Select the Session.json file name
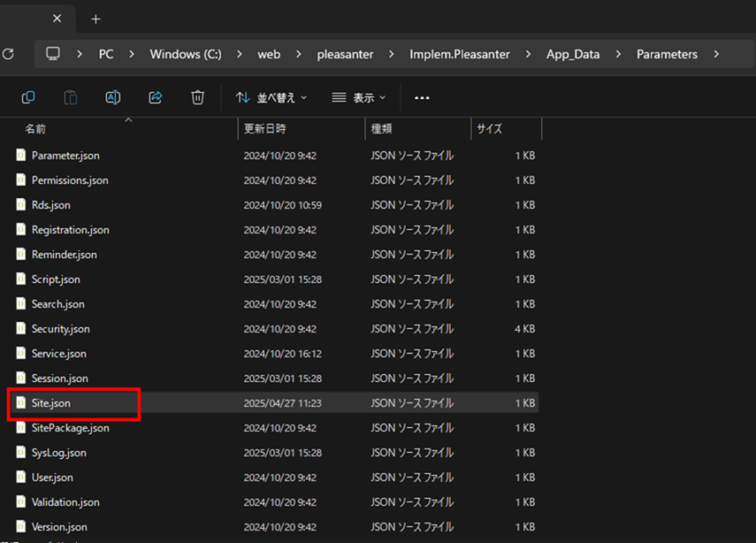Viewport: 756px width, 543px height. tap(60, 379)
